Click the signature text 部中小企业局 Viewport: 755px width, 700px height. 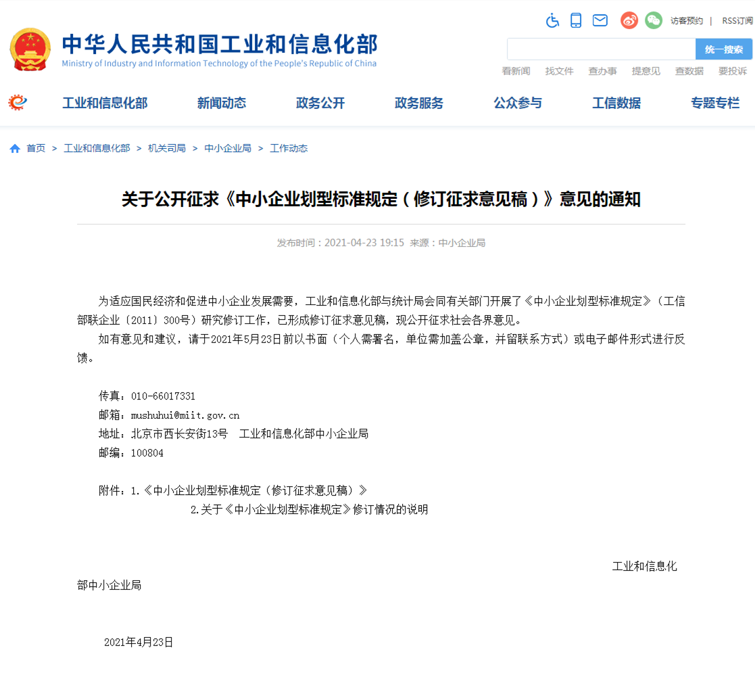pyautogui.click(x=109, y=585)
